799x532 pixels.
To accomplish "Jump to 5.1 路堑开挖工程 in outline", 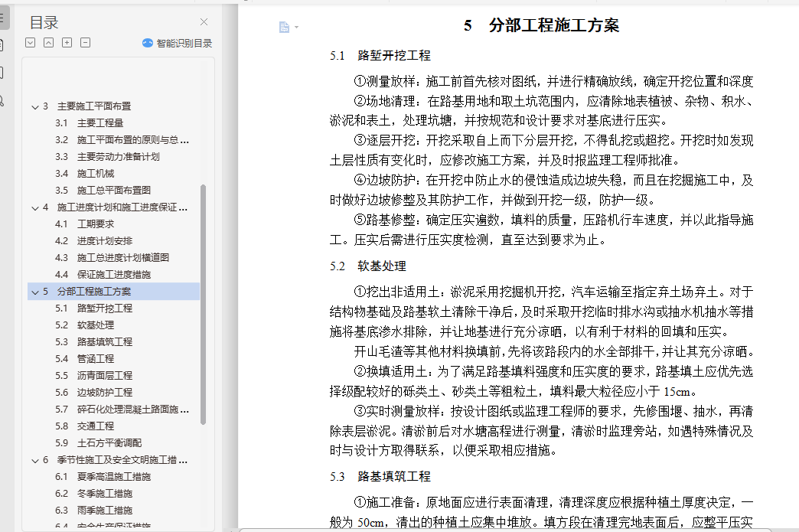I will [94, 308].
